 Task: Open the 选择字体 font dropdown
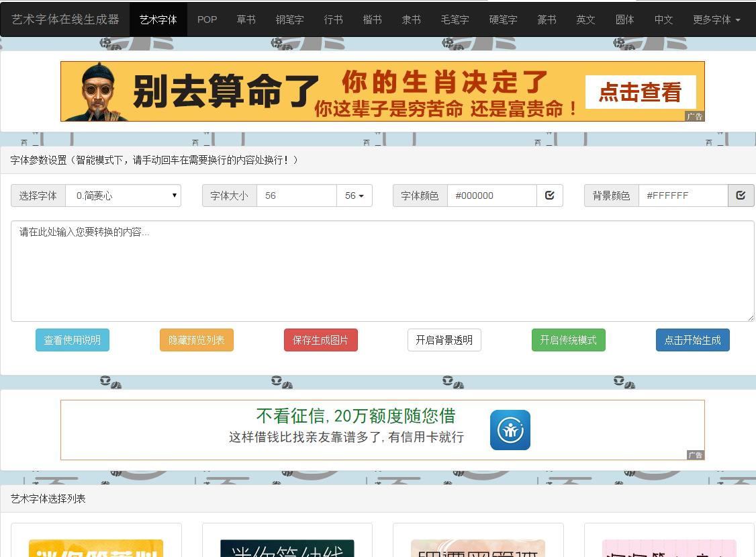(x=123, y=196)
